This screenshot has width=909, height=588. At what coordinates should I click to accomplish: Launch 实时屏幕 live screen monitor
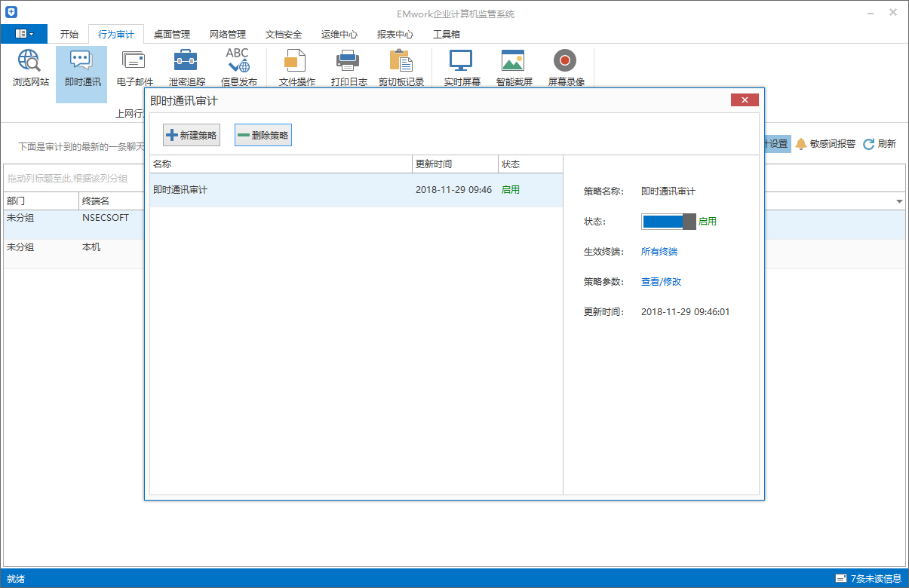(462, 68)
